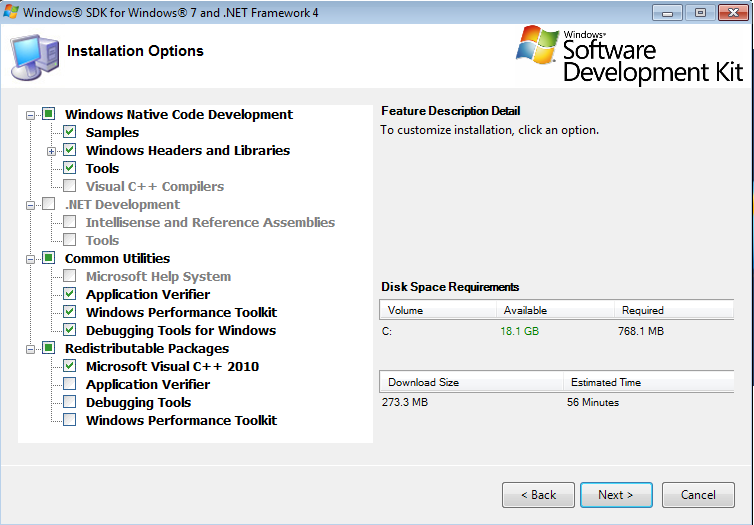Go back with the < Back button
The width and height of the screenshot is (754, 525).
tap(538, 495)
